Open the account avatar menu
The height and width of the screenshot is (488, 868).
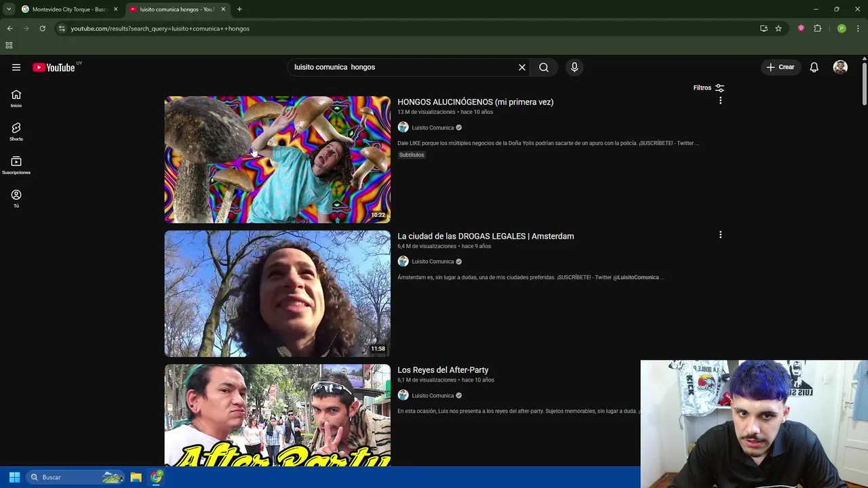pos(840,67)
